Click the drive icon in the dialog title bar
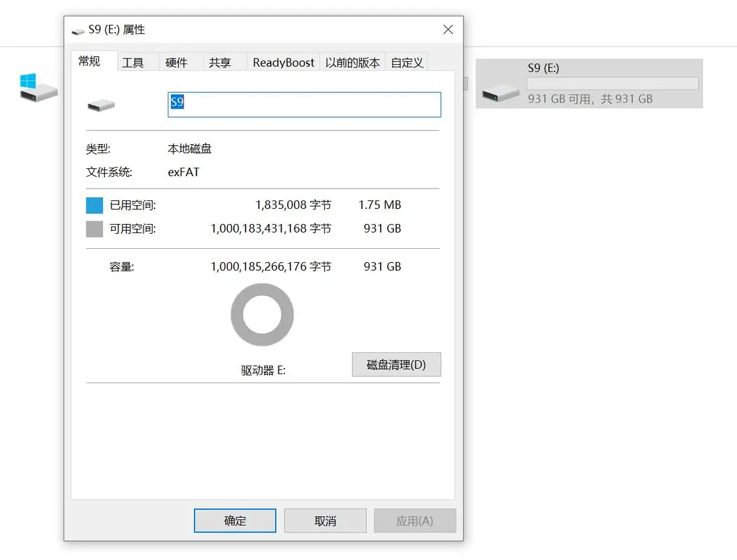737x560 pixels. pyautogui.click(x=78, y=31)
